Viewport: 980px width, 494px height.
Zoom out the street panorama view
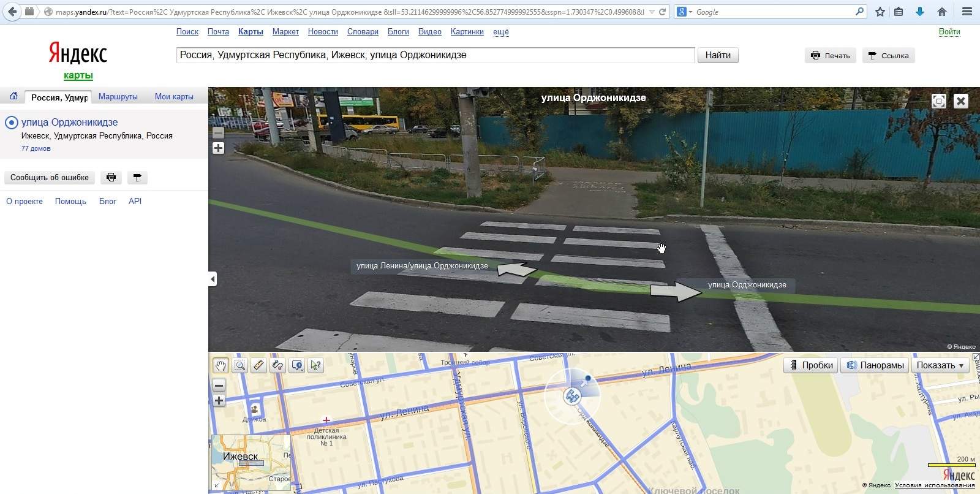click(x=218, y=132)
